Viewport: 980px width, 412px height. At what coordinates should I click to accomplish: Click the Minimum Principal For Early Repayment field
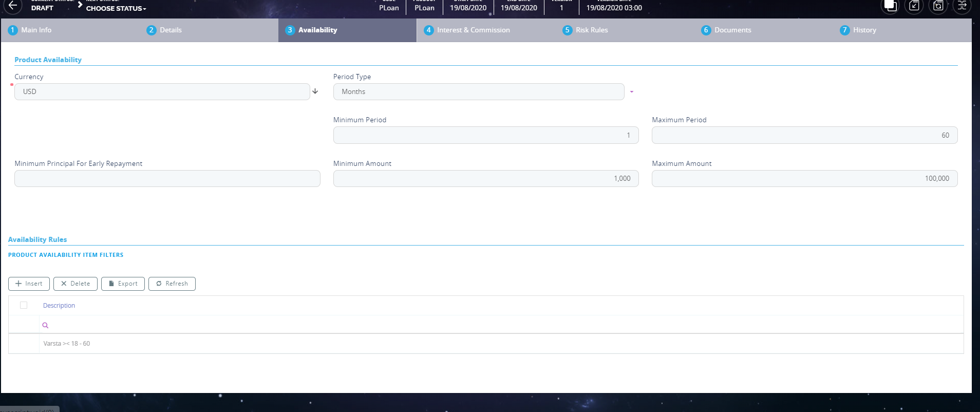click(x=167, y=179)
